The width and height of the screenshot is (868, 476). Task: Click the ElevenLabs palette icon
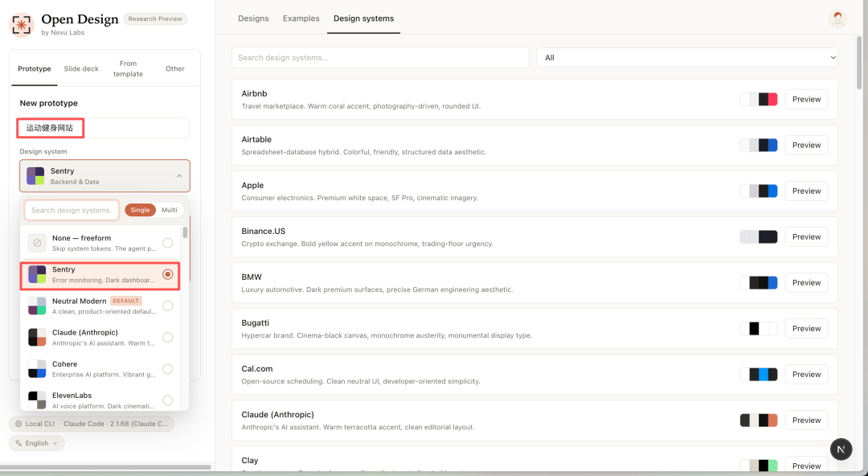point(37,400)
